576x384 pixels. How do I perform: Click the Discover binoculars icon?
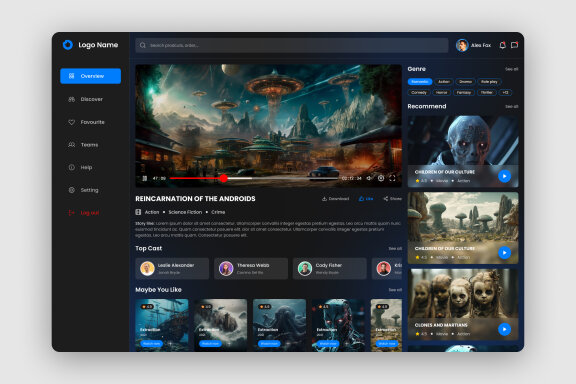pos(72,99)
